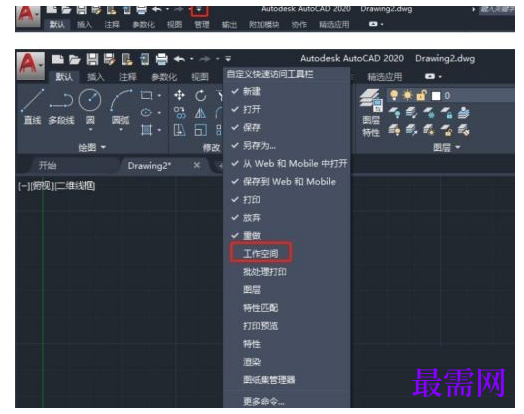This screenshot has width=524, height=414.
Task: Switch to the 管理 ribbon tab in upper strip
Action: 202,24
